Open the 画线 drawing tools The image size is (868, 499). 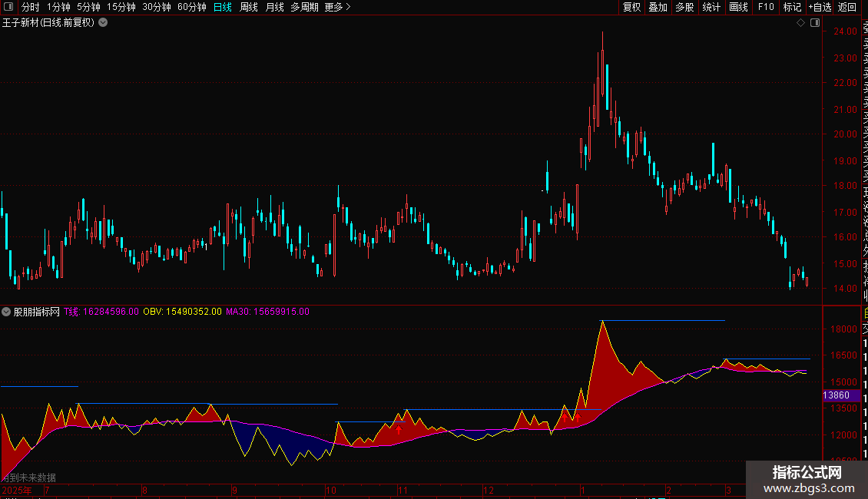pyautogui.click(x=738, y=7)
